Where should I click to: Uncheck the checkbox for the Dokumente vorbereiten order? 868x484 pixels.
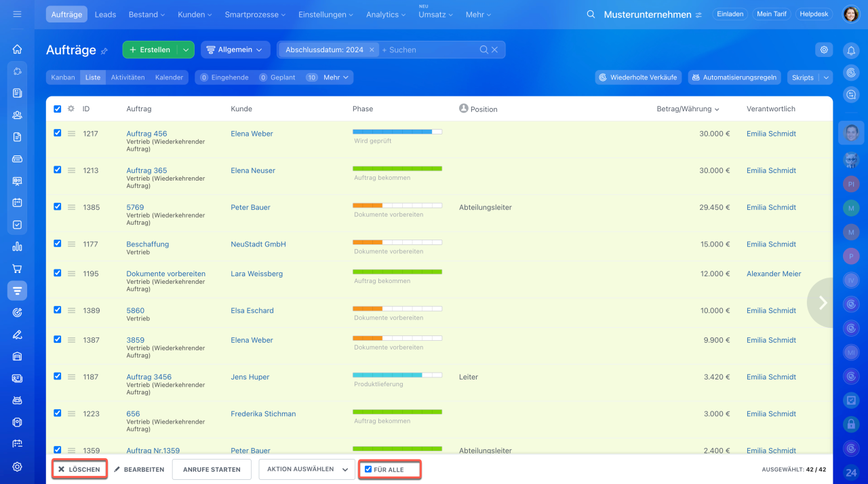click(57, 273)
